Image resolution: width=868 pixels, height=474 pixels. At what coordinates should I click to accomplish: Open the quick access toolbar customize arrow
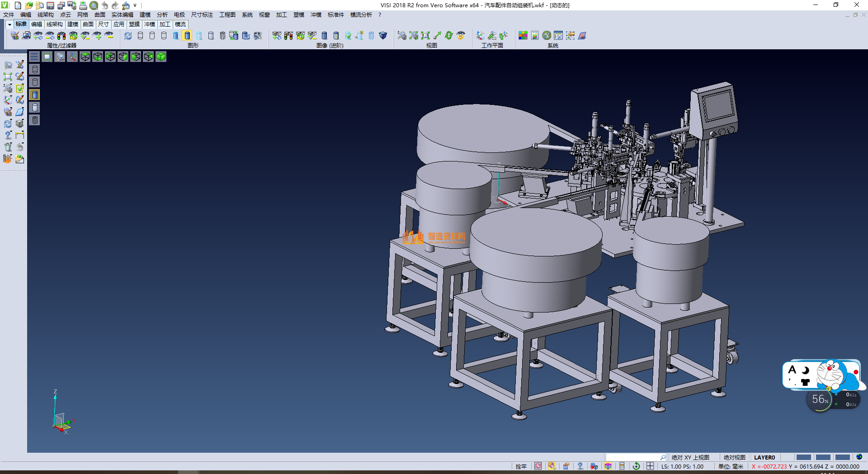(135, 6)
